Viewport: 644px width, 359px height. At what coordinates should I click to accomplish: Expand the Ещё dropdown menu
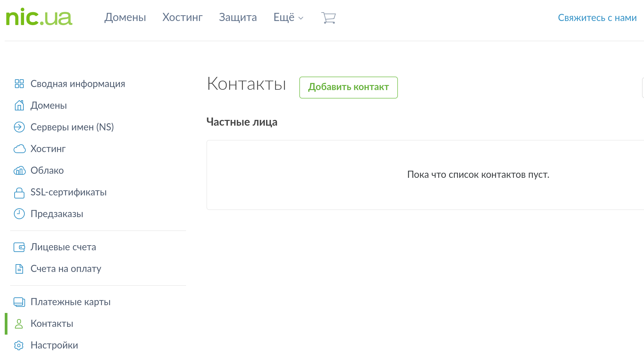pyautogui.click(x=288, y=17)
